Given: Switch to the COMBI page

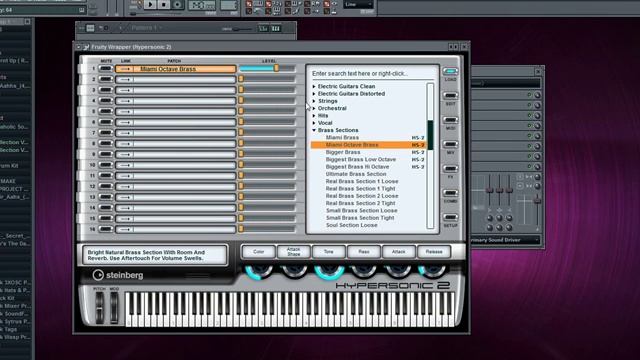Looking at the screenshot, I should coord(450,193).
